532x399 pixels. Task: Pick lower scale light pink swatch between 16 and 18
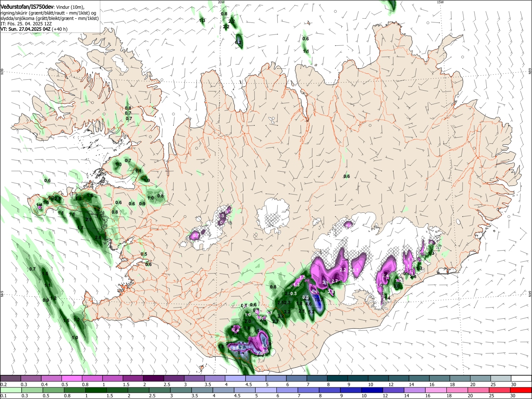click(436, 390)
